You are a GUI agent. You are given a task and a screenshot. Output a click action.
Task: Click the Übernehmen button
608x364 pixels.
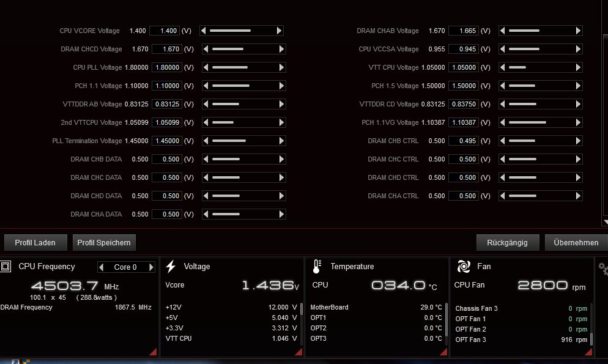click(576, 243)
